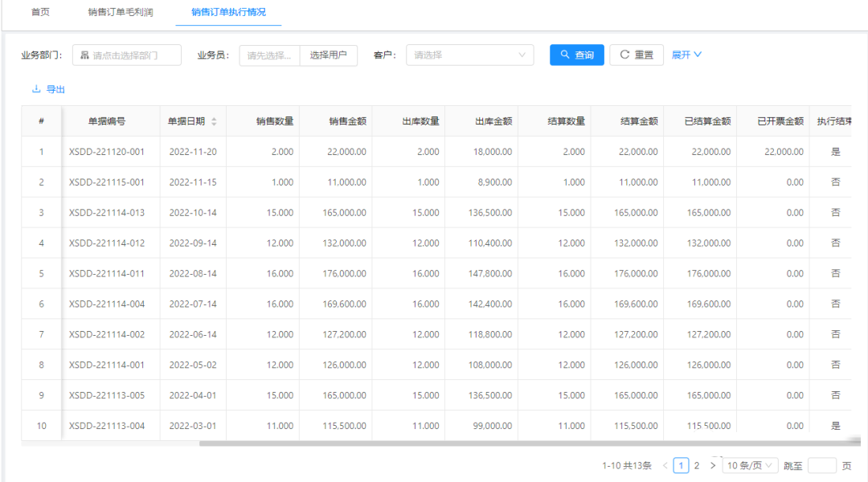This screenshot has height=482, width=868.
Task: Click the 业务员 input field
Action: tap(269, 55)
